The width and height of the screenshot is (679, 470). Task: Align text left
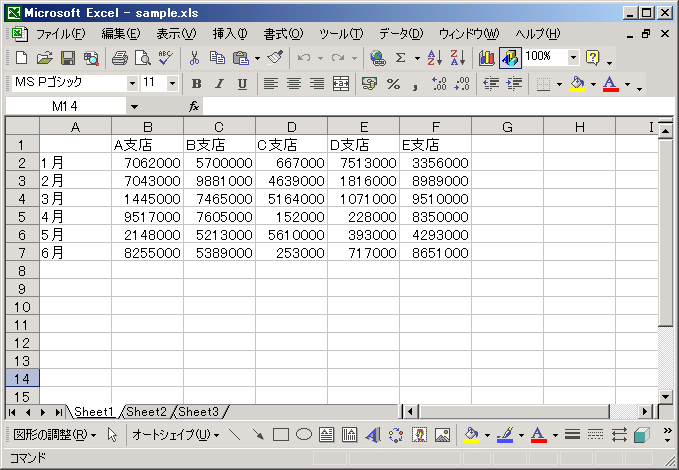coord(271,84)
